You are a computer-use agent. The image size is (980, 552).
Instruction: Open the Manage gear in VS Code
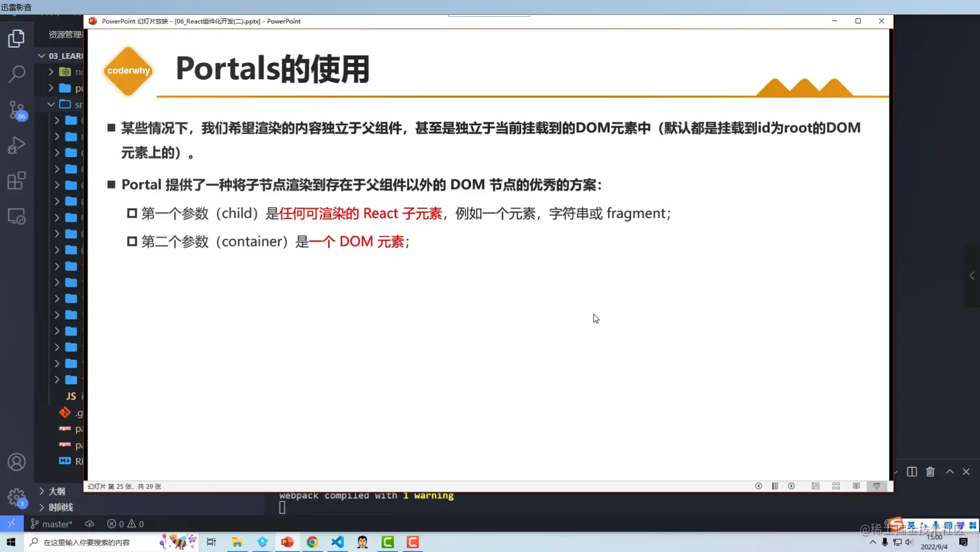tap(17, 498)
